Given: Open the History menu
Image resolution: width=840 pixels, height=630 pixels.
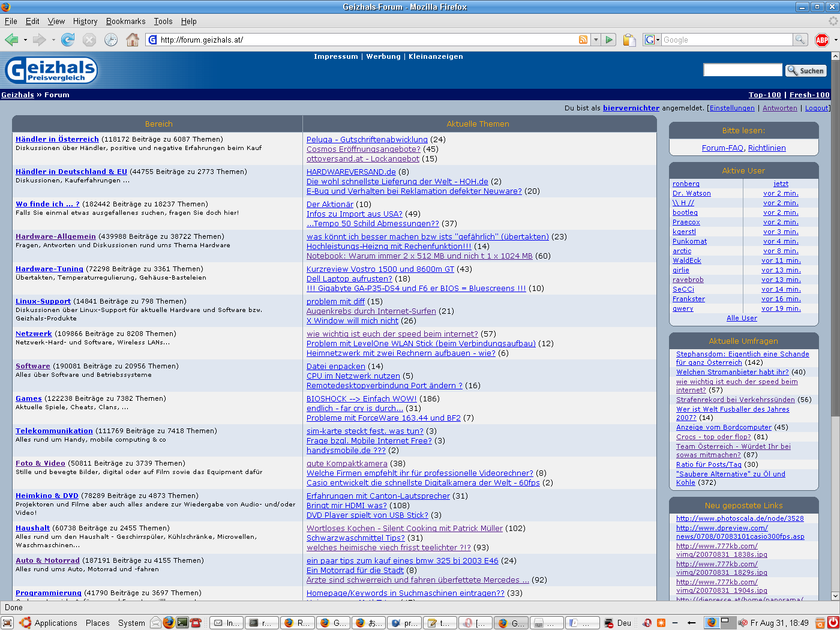Looking at the screenshot, I should 85,21.
